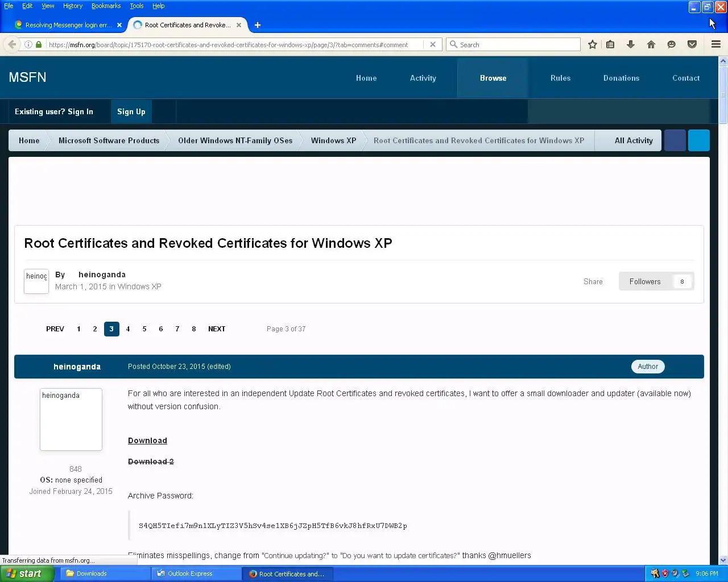Click the search magnifier icon
The image size is (728, 582).
(454, 44)
